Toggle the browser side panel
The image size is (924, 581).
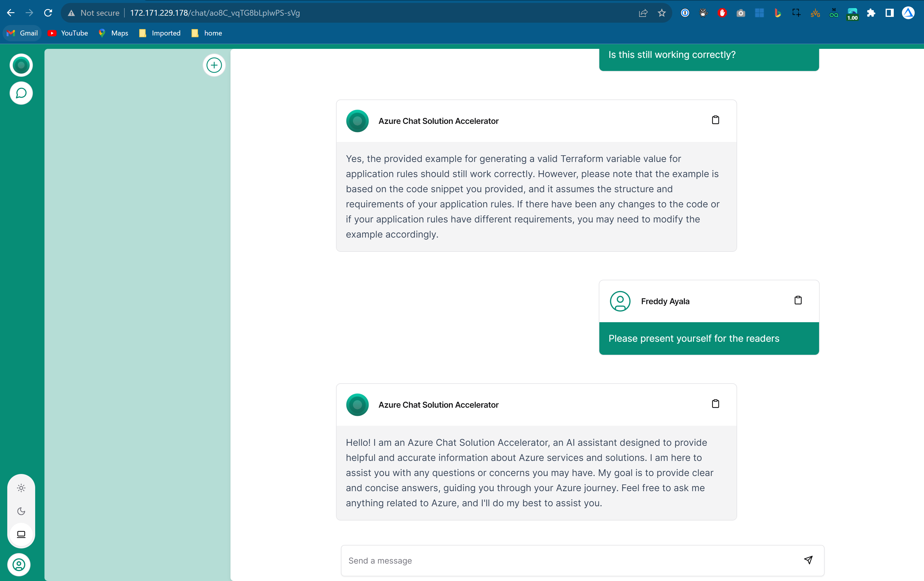click(x=889, y=13)
